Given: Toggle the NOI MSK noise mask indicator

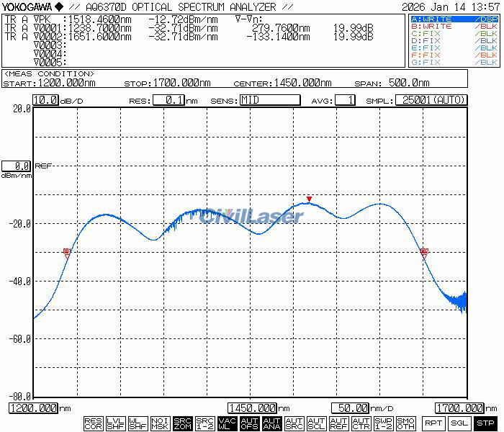Looking at the screenshot, I should coord(160,424).
